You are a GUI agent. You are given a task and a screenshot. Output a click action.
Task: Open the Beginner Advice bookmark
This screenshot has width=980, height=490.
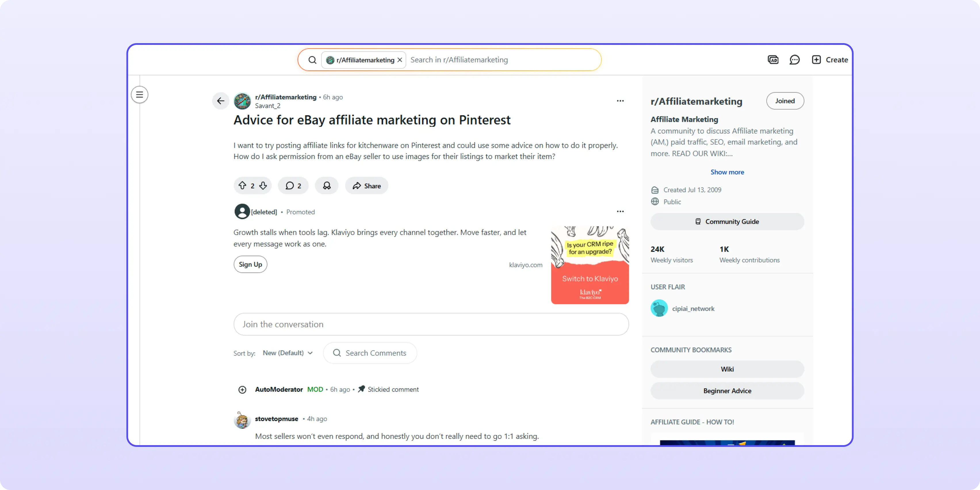pyautogui.click(x=727, y=391)
